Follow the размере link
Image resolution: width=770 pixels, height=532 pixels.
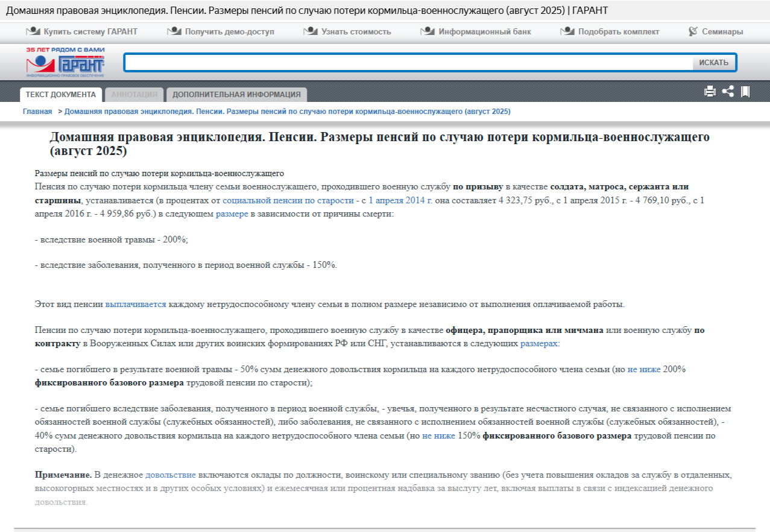tap(232, 214)
